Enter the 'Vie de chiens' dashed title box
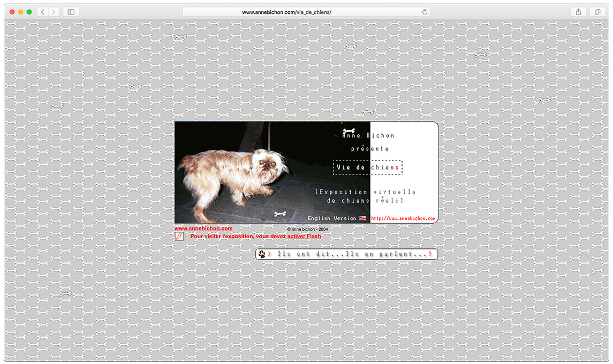Screen dimensions: 613x364 (367, 168)
